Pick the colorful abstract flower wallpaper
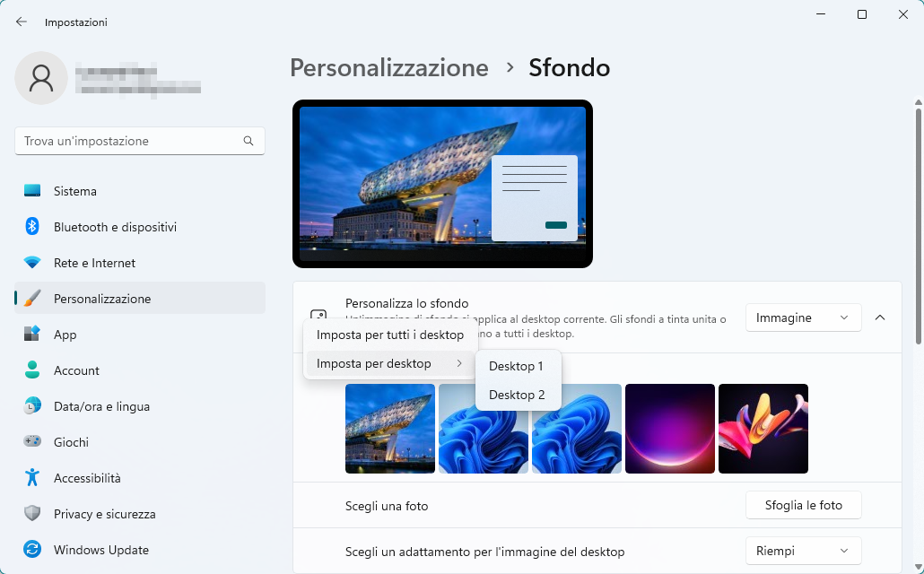The height and width of the screenshot is (574, 924). [763, 429]
